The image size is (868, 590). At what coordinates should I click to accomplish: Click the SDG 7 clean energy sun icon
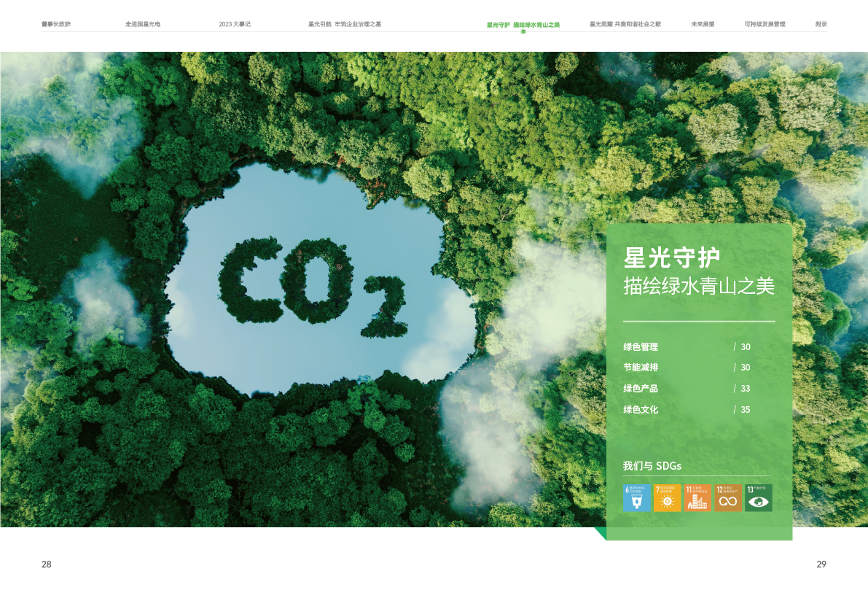point(668,497)
